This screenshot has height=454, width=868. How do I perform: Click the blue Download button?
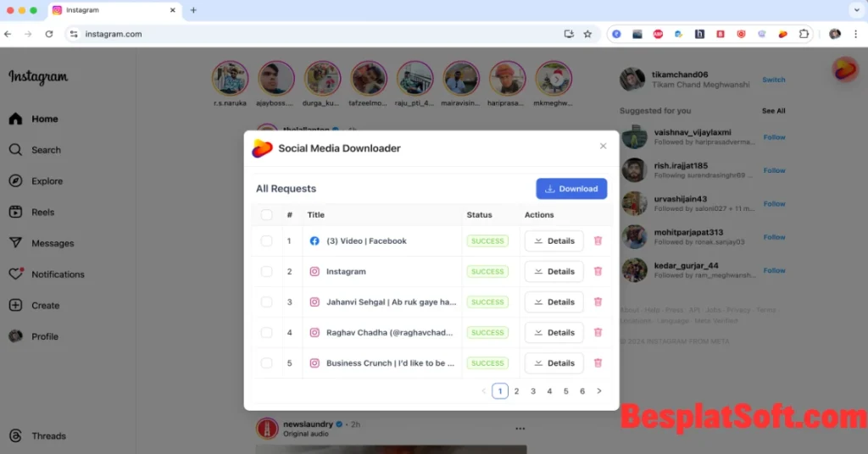571,189
